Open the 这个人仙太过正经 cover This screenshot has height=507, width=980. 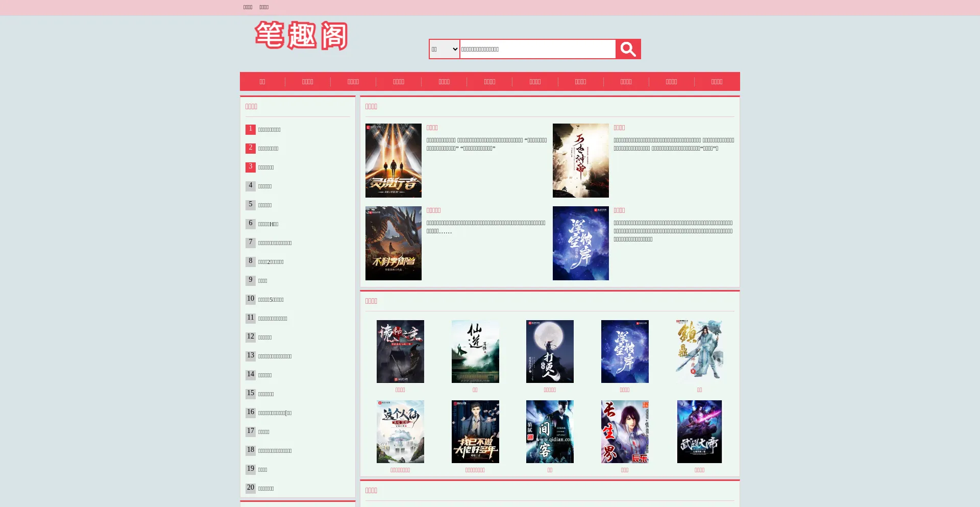pos(400,431)
